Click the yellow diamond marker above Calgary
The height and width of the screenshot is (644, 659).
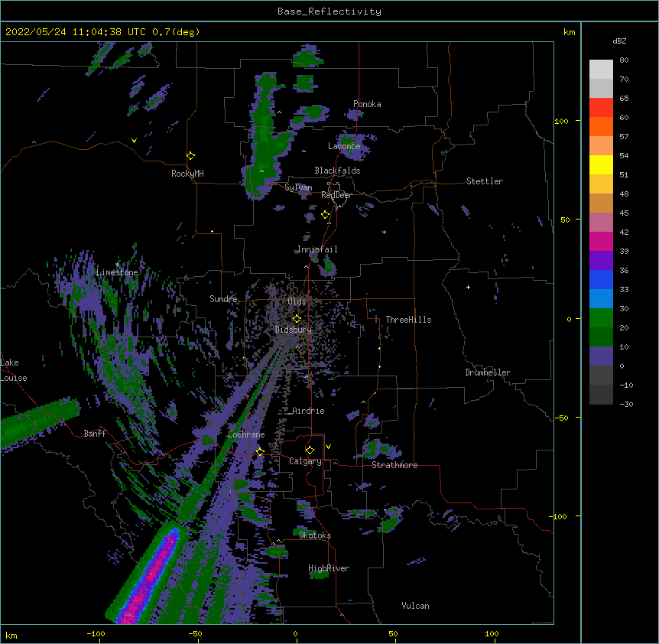[310, 450]
